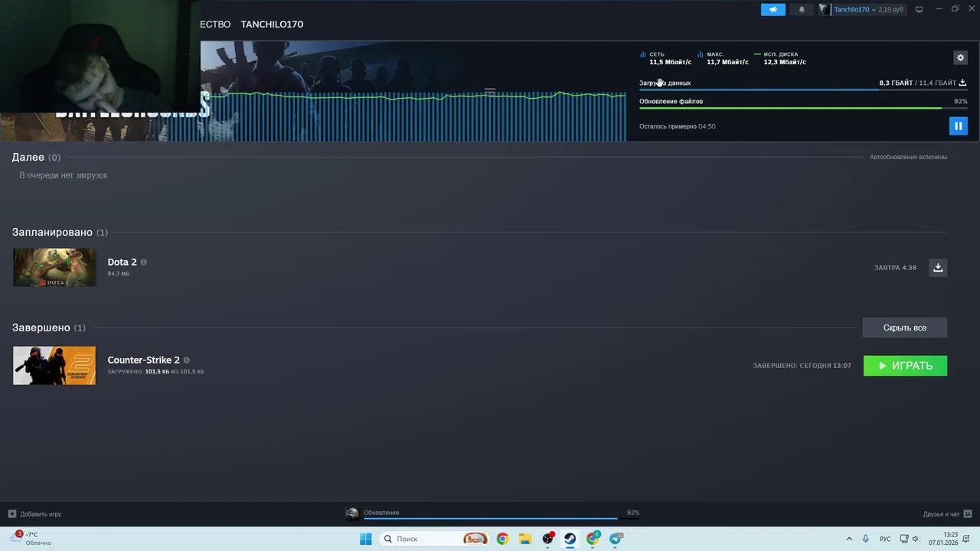Click the Tanchilo170 profile avatar
The height and width of the screenshot is (551, 980).
[x=825, y=9]
